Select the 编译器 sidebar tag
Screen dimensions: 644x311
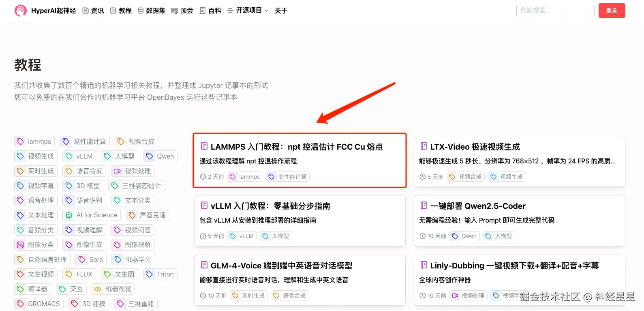coord(33,289)
